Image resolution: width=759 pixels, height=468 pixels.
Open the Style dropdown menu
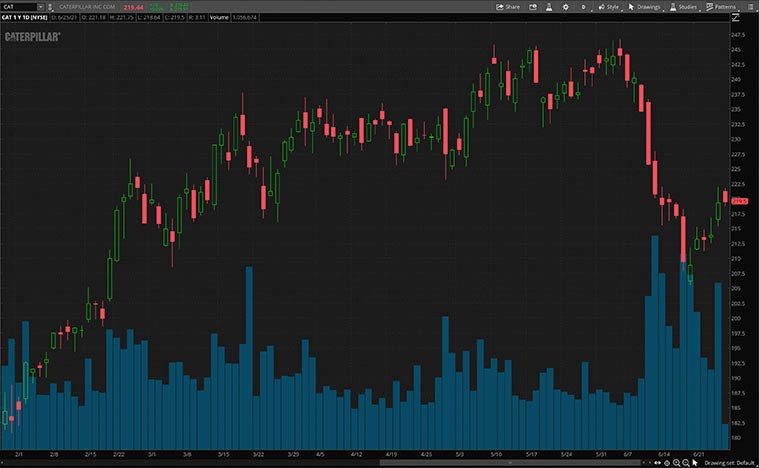(608, 6)
